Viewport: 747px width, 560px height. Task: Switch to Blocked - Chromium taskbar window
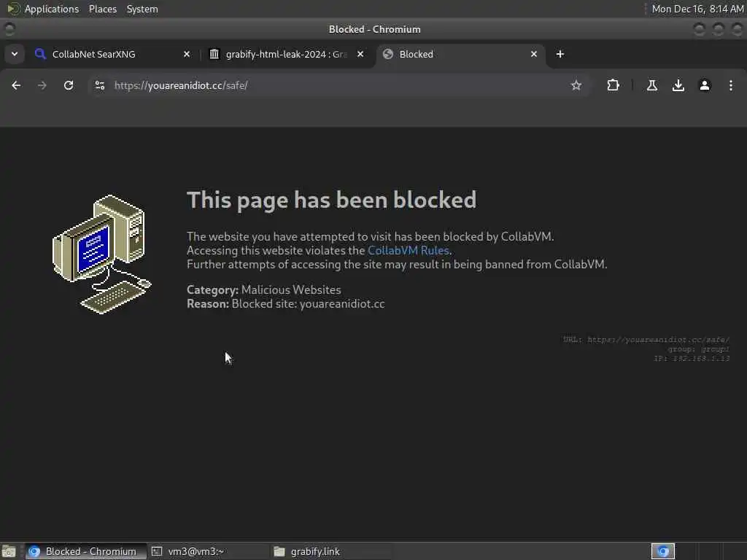point(86,551)
